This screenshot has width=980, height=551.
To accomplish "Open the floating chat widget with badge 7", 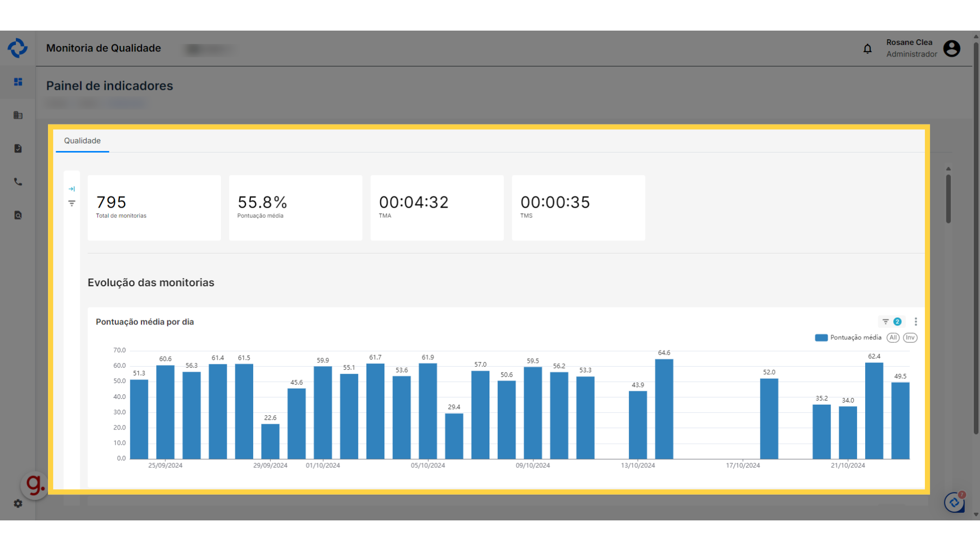I will [x=954, y=503].
